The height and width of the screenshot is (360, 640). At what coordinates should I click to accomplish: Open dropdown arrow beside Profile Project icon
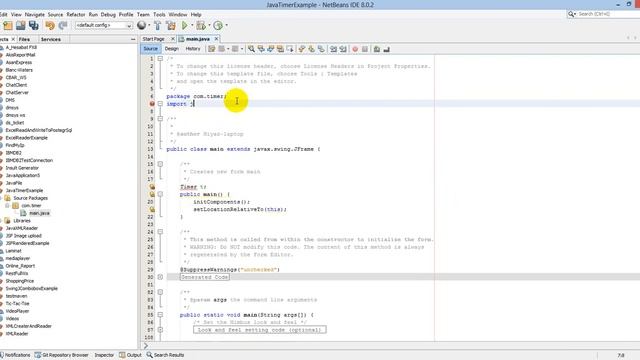[227, 26]
